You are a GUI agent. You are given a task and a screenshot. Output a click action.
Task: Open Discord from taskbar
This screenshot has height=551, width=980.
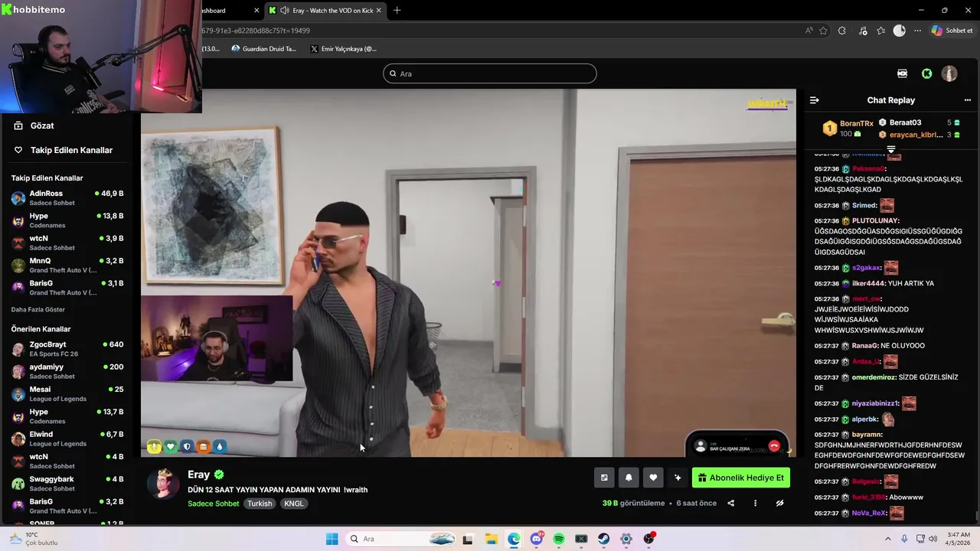pyautogui.click(x=537, y=539)
